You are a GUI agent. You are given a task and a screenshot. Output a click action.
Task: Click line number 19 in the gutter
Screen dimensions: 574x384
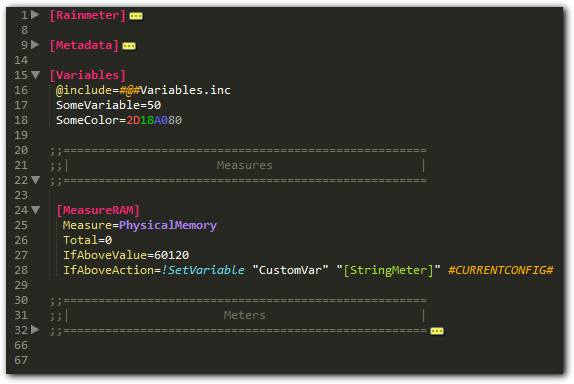point(21,135)
